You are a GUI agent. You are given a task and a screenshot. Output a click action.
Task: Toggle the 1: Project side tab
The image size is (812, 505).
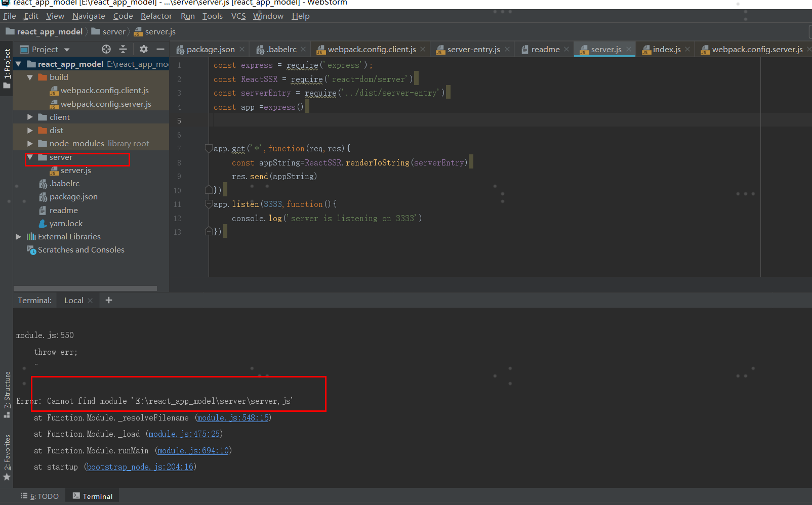[x=7, y=68]
